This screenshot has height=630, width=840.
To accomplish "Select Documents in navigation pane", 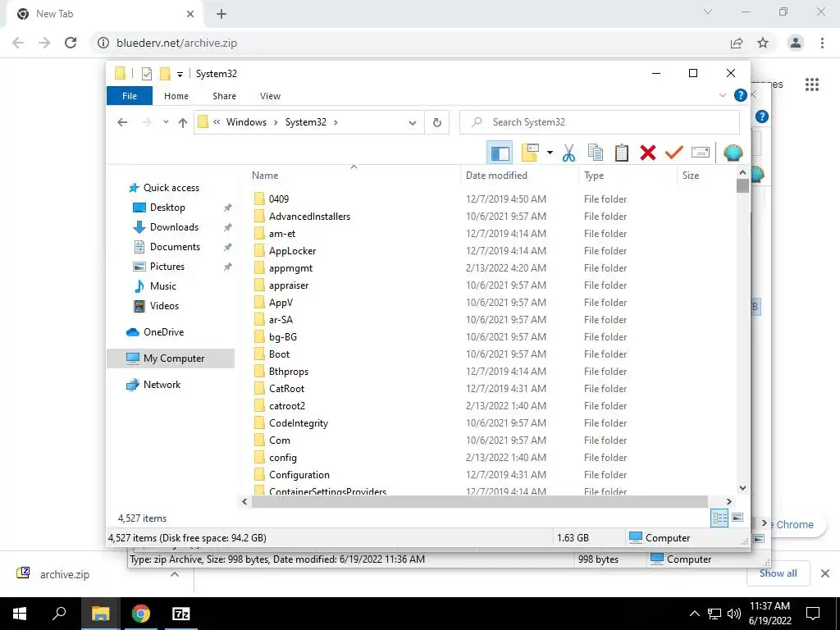I will tap(175, 247).
